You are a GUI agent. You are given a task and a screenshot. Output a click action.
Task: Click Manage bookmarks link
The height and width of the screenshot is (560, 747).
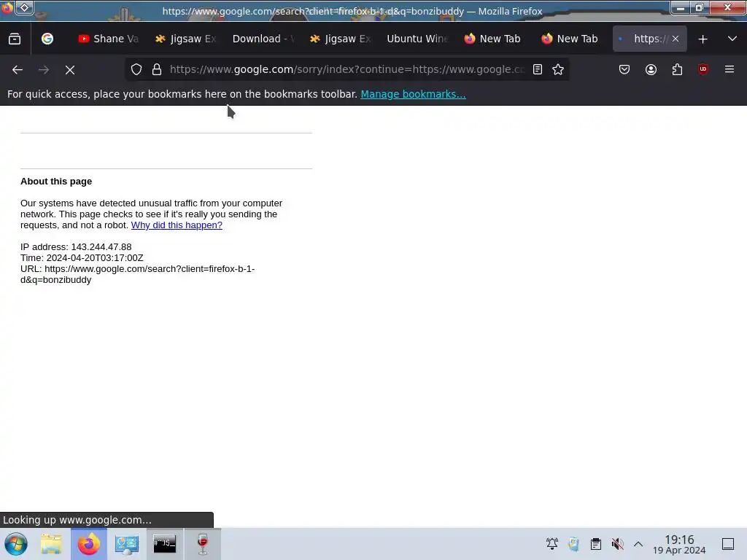point(413,94)
